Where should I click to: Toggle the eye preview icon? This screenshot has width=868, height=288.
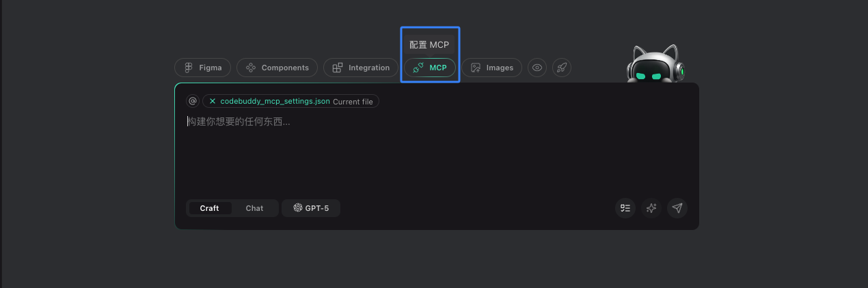pos(537,68)
